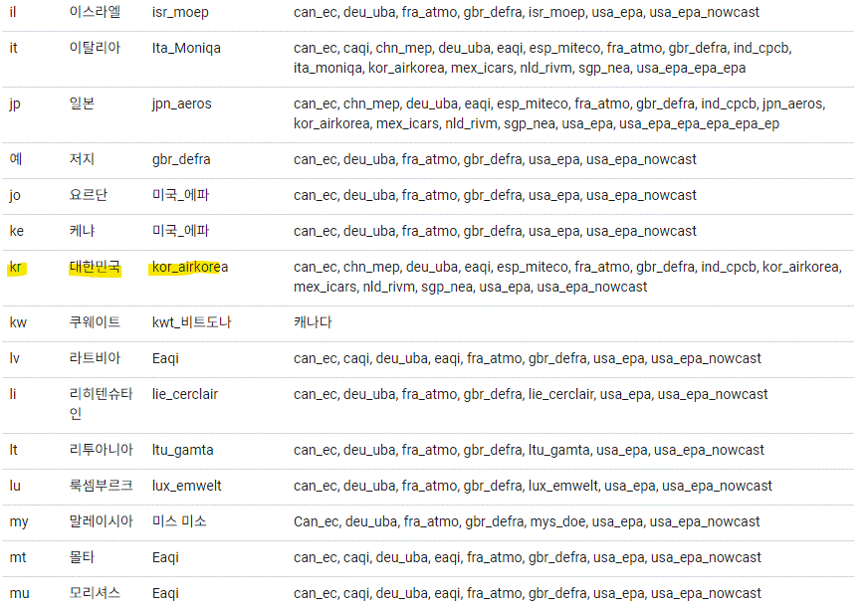Click the country code "il"
The height and width of the screenshot is (610, 868).
[x=13, y=12]
